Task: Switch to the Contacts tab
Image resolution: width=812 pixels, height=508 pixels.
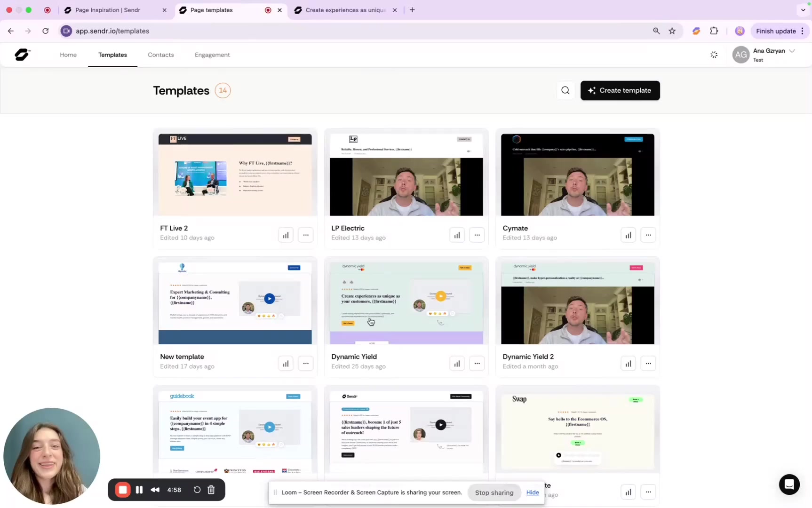Action: tap(160, 55)
